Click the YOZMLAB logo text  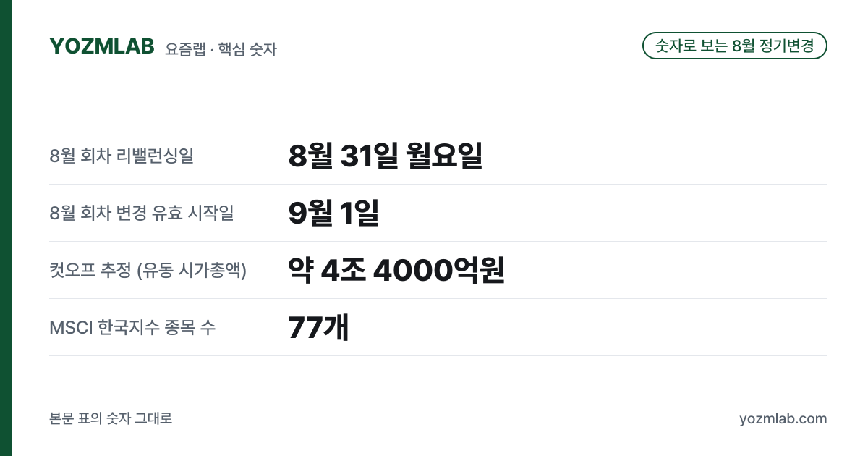coord(102,46)
